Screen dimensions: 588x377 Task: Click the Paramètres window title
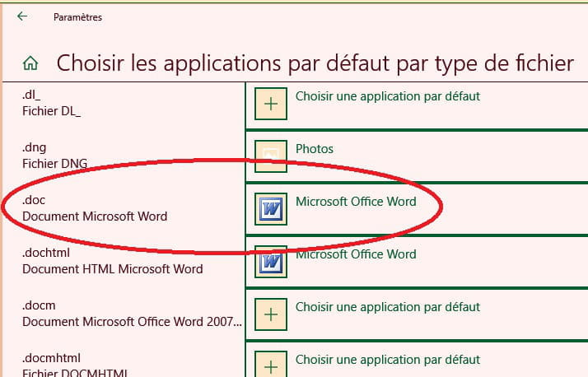pyautogui.click(x=77, y=17)
